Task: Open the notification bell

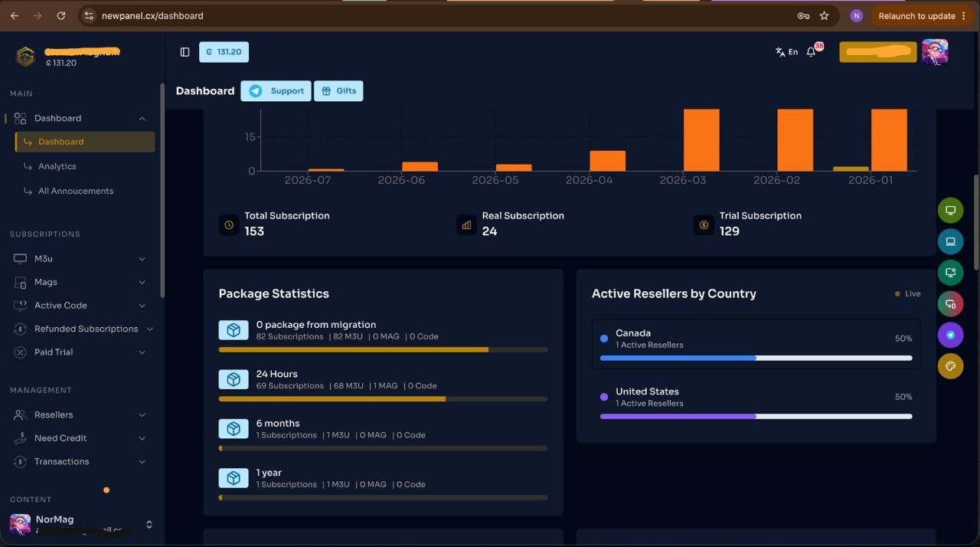Action: 812,52
